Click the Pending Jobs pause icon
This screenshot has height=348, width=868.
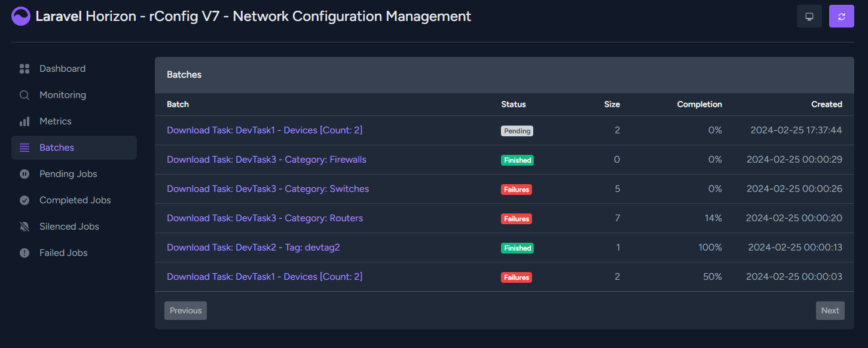pyautogui.click(x=25, y=174)
